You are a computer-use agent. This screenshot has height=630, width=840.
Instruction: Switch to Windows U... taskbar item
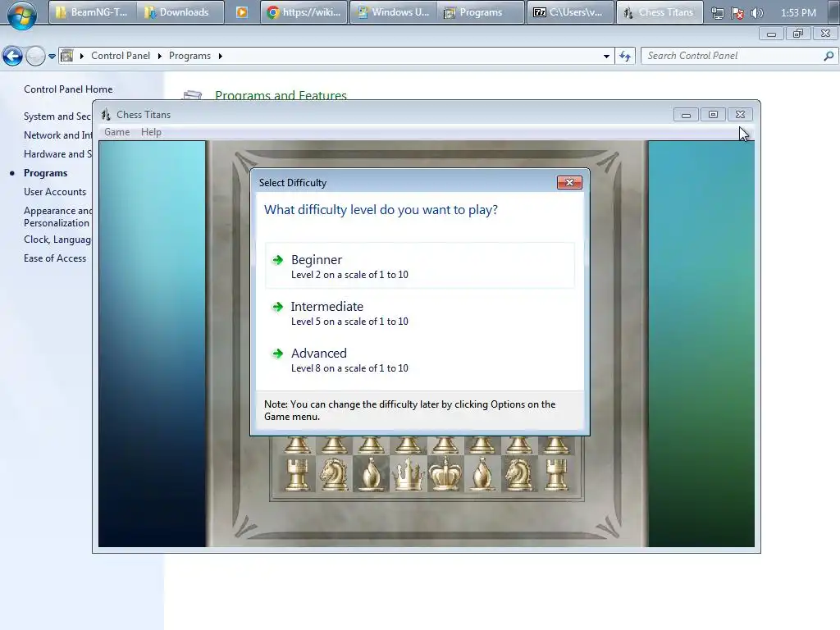point(394,12)
